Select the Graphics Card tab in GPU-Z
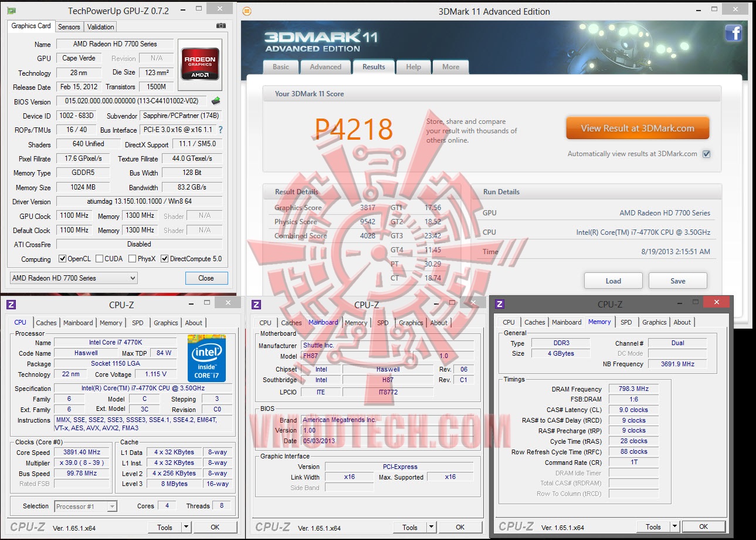The image size is (756, 540). [x=31, y=26]
